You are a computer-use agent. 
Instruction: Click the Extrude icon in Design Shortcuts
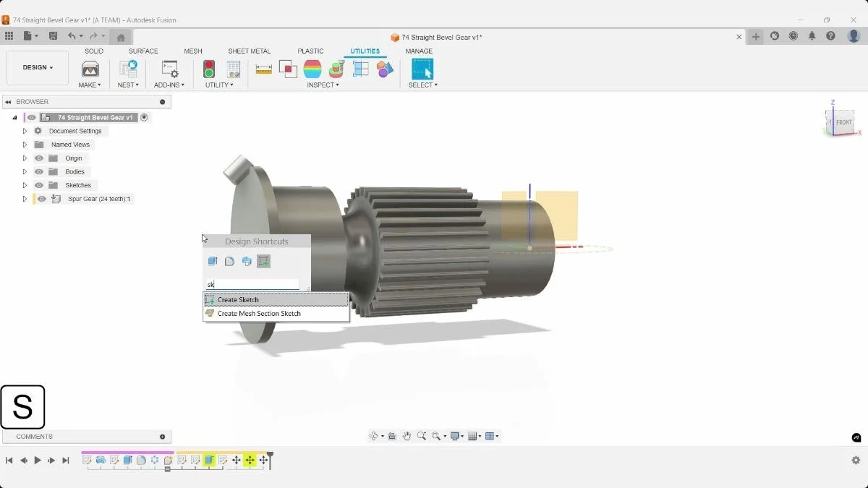[213, 261]
